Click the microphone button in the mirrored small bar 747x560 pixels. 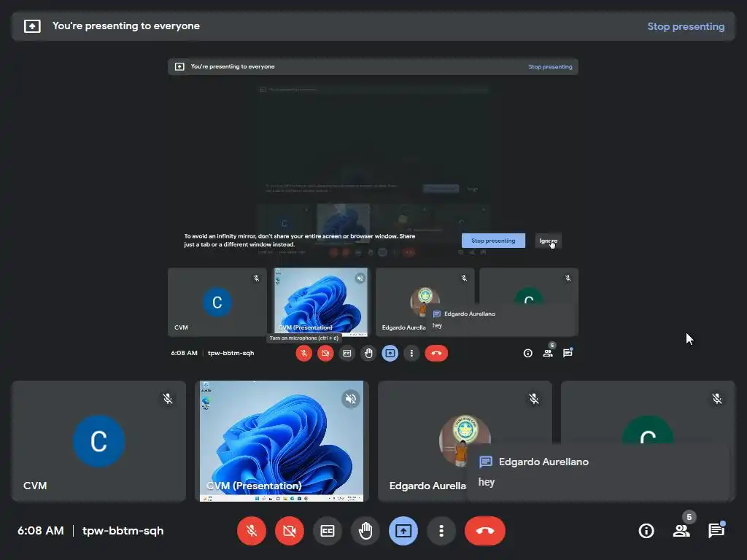click(x=303, y=354)
